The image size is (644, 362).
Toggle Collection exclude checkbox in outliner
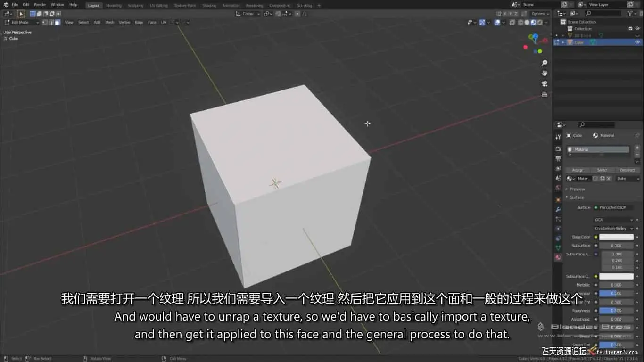coord(630,29)
